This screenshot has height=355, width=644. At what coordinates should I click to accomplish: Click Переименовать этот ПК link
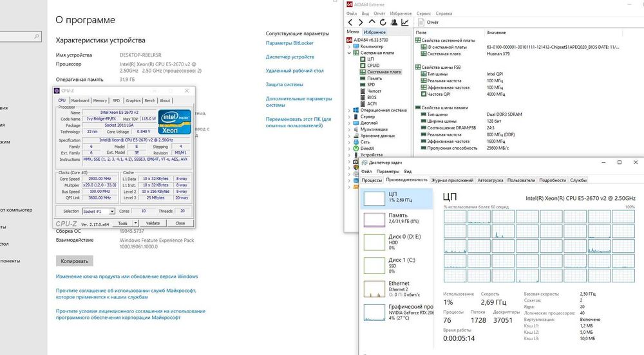point(298,122)
